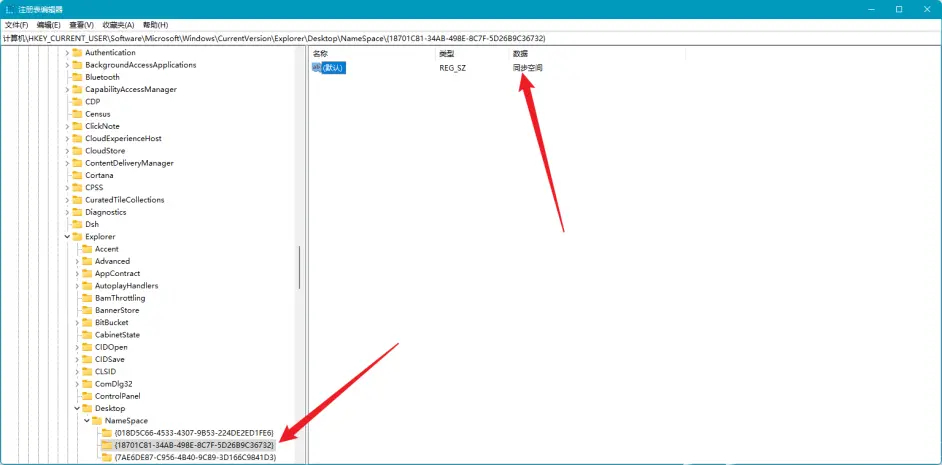Open the 文件(F) menu
The image size is (942, 465).
(x=17, y=25)
